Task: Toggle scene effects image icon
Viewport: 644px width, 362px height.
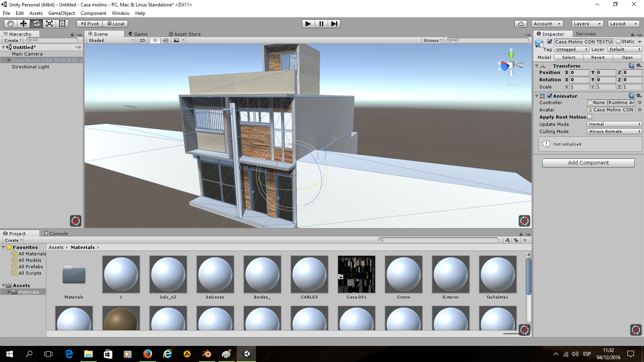Action: click(176, 40)
